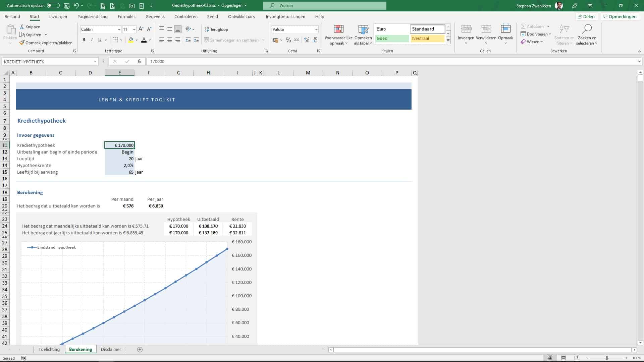This screenshot has width=644, height=362.
Task: Click the Opmaak kopiëren/plakken paintbrush
Action: click(22, 43)
